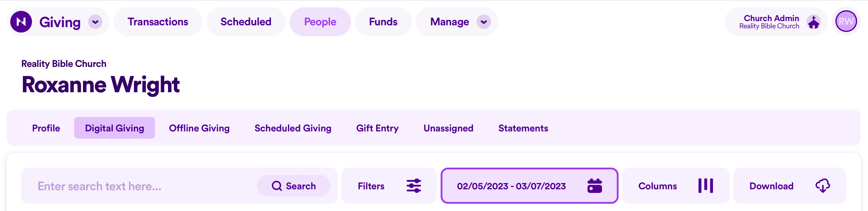The height and width of the screenshot is (211, 868).
Task: Toggle the Digital Giving tab selection
Action: tap(114, 128)
